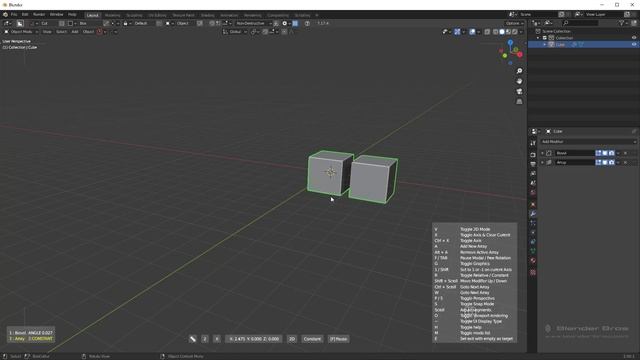Click the zoom magnifier viewport icon
Screen dimensions: 640x360
519,71
